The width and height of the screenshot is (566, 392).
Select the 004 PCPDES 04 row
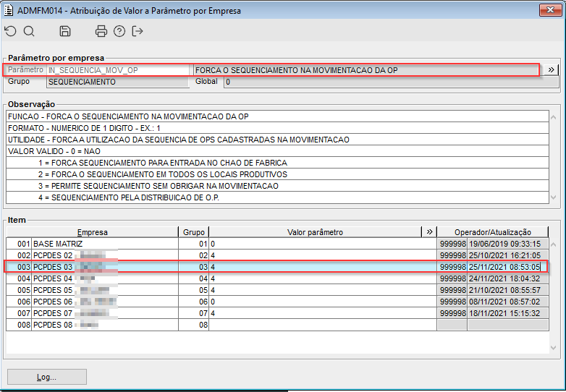[x=277, y=278]
